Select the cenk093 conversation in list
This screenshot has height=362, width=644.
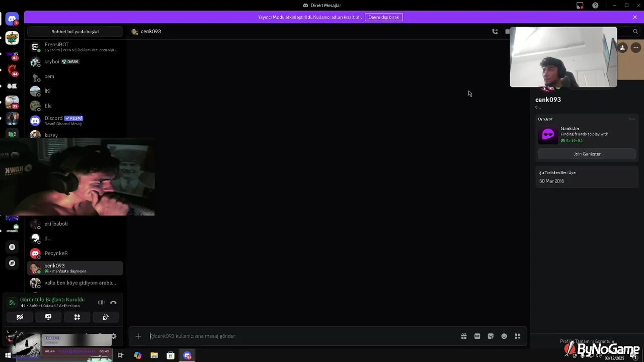point(75,268)
